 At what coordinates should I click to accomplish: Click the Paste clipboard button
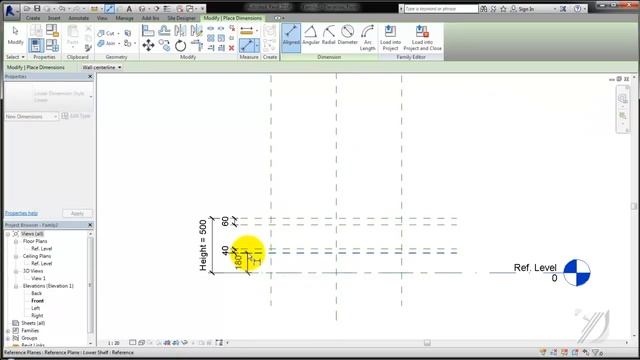(73, 36)
